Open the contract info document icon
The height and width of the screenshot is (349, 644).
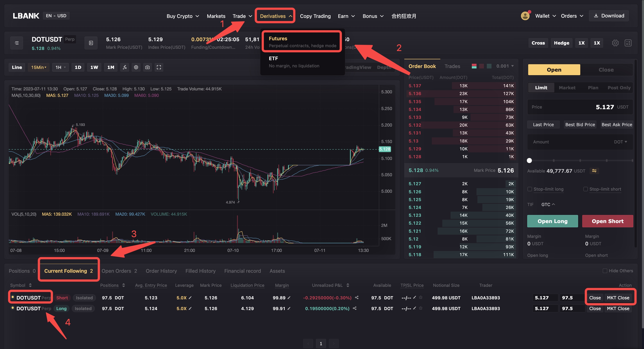91,43
